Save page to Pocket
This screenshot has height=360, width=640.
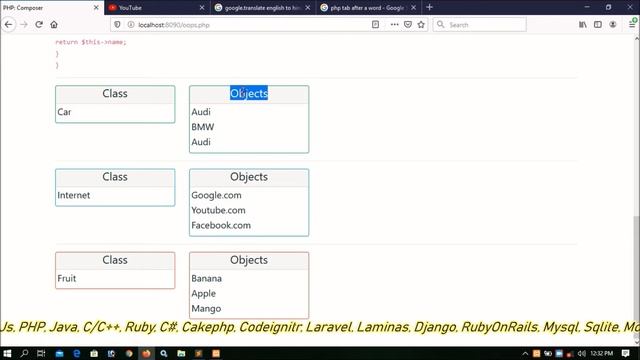tap(408, 24)
